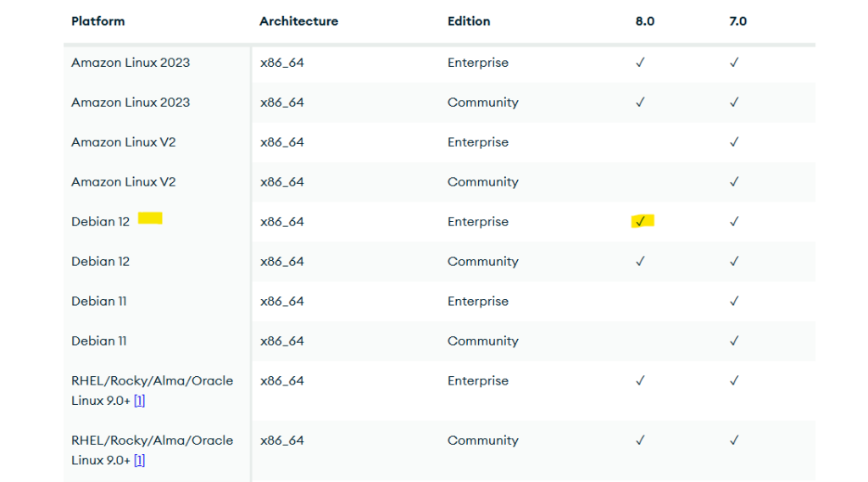
Task: Select 'Amazon Linux V2' in the Community row
Action: point(124,182)
